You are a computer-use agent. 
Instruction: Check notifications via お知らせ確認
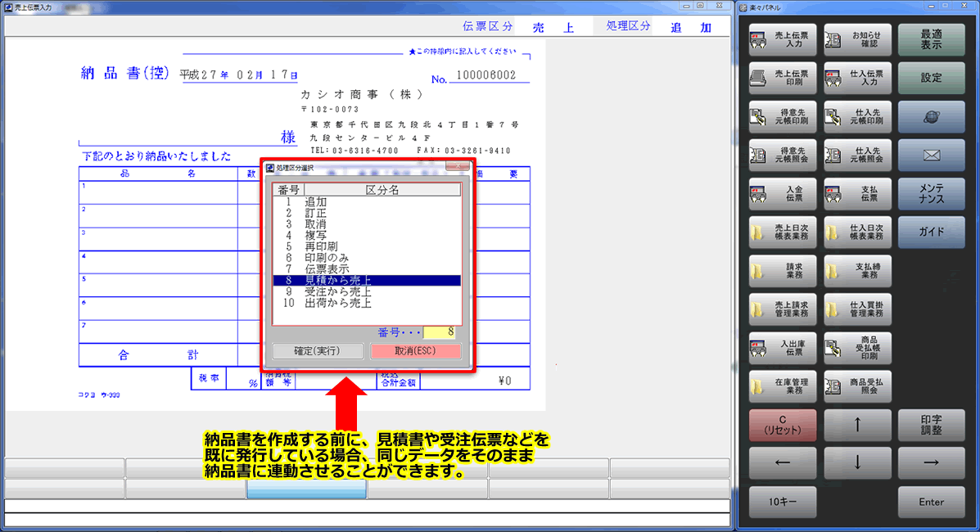coord(857,39)
